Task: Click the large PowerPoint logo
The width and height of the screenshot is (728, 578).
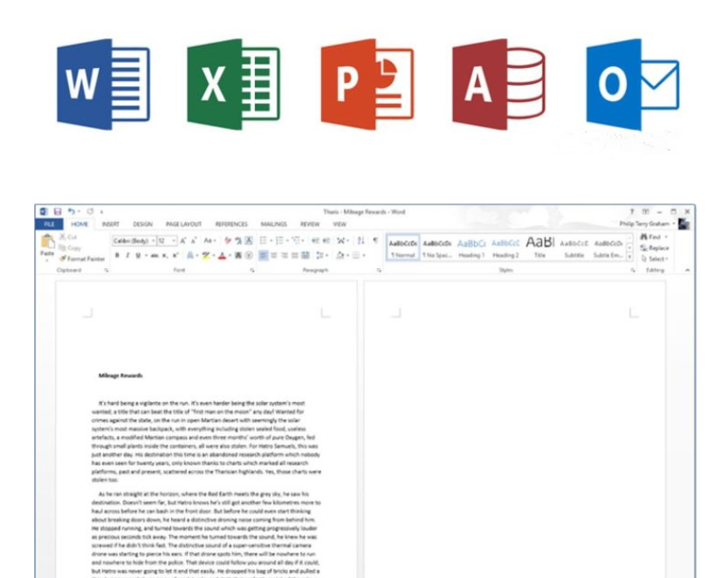Action: [366, 84]
